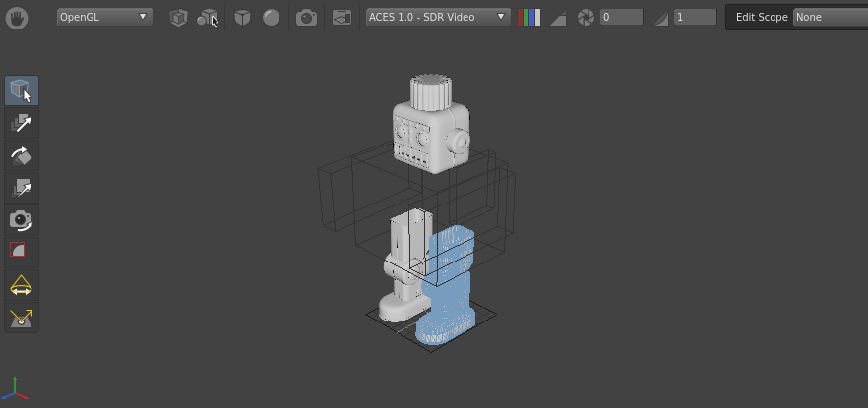Click the hand pause icon in the toolbar

pyautogui.click(x=17, y=18)
